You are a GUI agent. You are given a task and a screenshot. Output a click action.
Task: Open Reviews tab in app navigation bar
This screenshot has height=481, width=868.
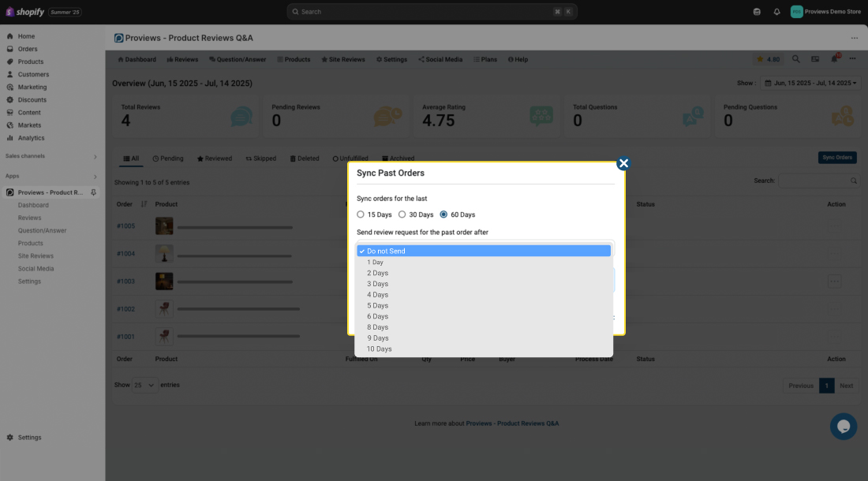tap(182, 59)
